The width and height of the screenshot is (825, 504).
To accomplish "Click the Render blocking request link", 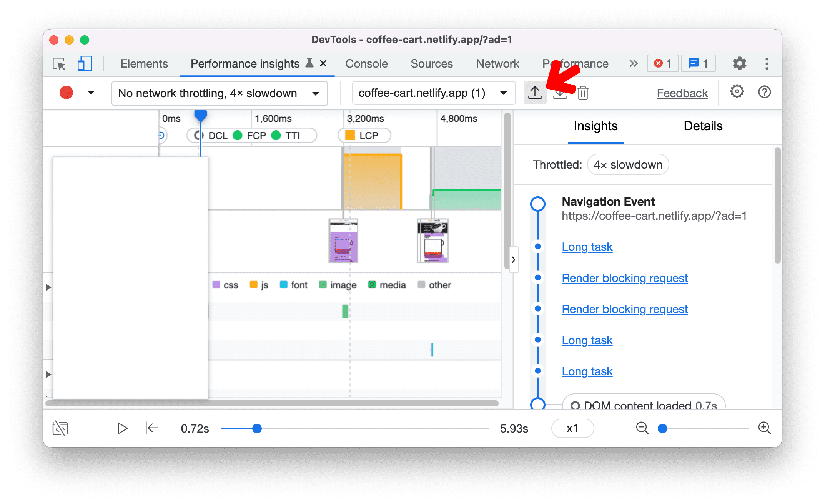I will pos(625,278).
